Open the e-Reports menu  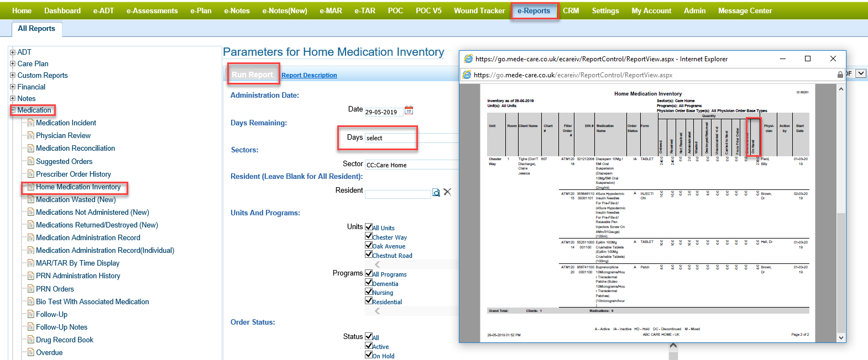click(534, 10)
